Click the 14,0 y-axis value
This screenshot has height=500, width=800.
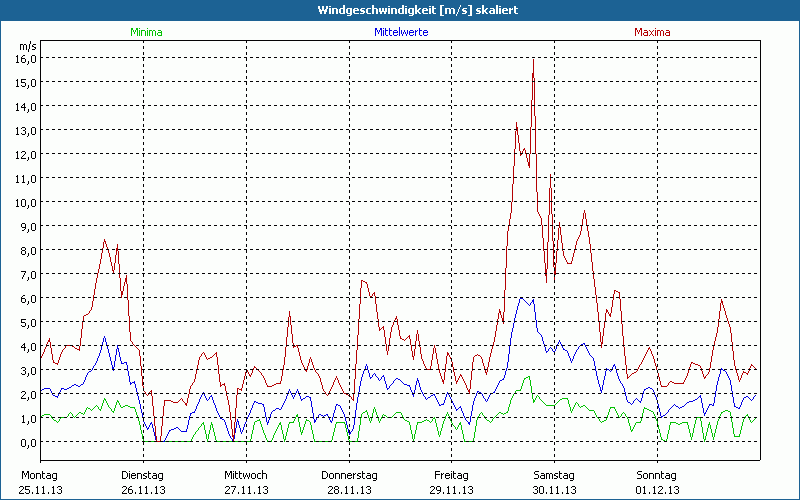click(x=28, y=107)
